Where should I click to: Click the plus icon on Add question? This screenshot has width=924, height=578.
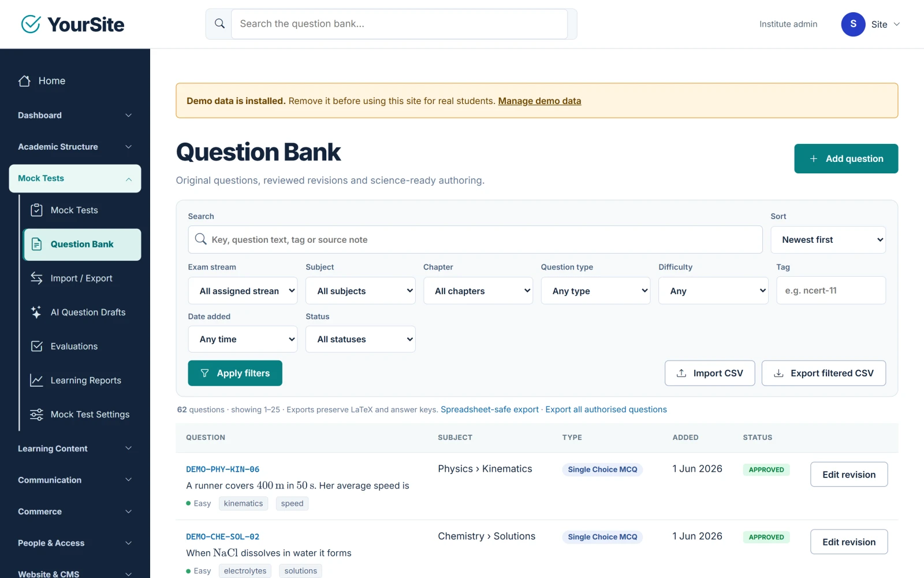pyautogui.click(x=813, y=158)
